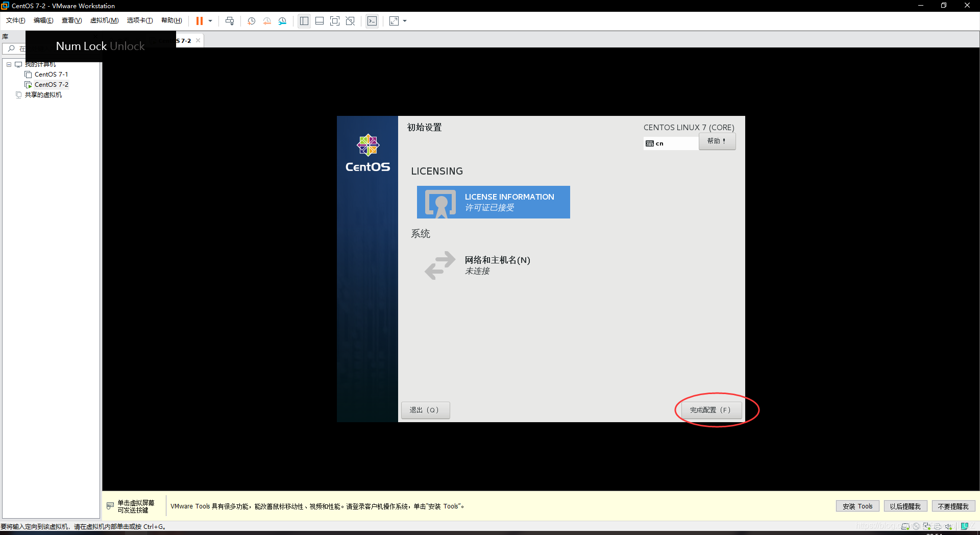Viewport: 980px width, 535px height.
Task: Click the stretch guest display icon
Action: click(x=394, y=21)
